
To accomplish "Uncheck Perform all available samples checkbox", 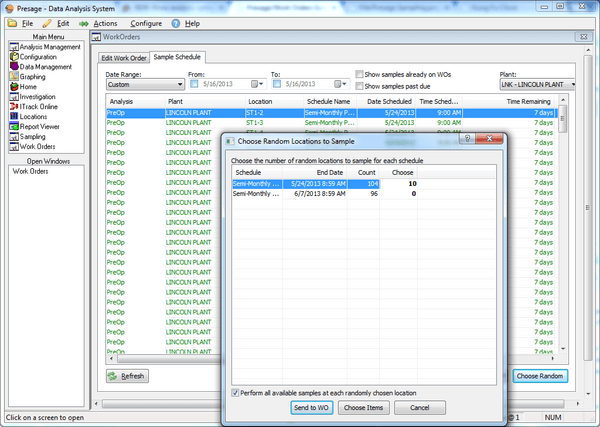I will tap(235, 393).
